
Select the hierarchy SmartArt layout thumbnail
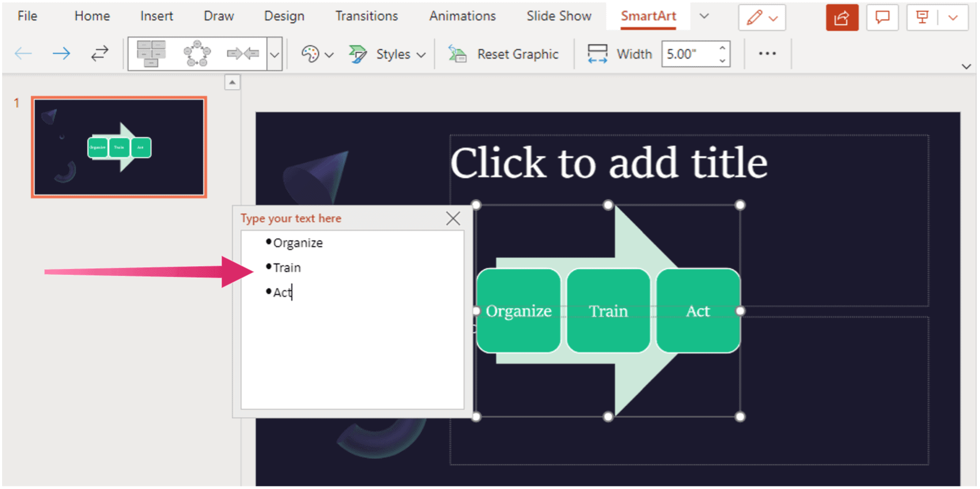point(151,53)
